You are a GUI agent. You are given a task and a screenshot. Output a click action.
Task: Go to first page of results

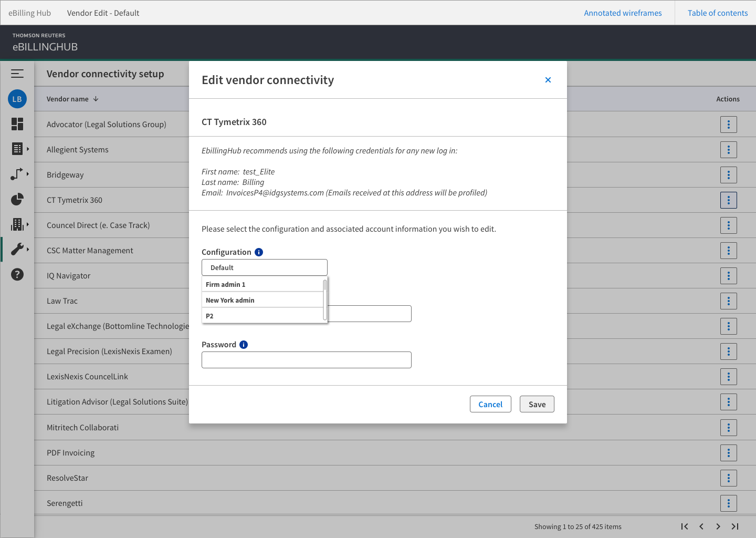685,526
